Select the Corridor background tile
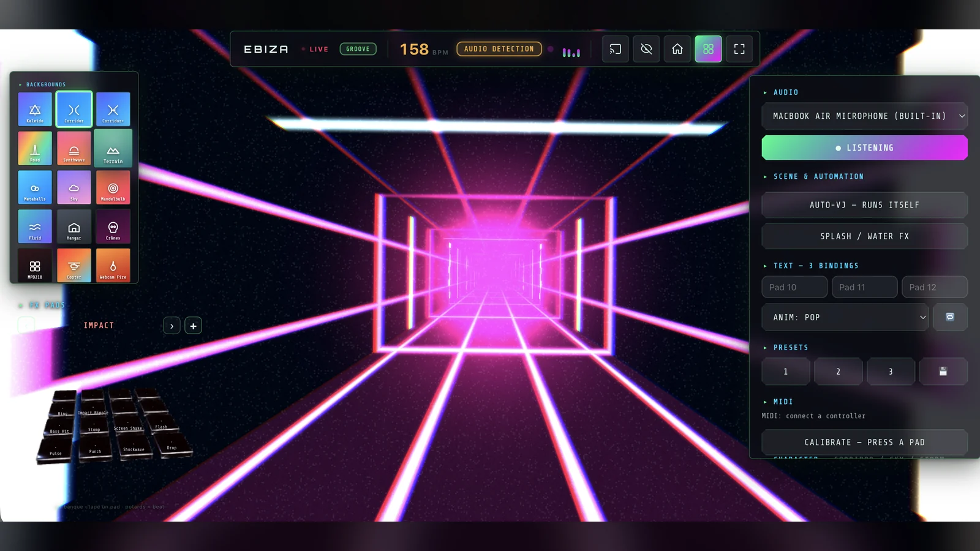Image resolution: width=980 pixels, height=551 pixels. pyautogui.click(x=74, y=109)
